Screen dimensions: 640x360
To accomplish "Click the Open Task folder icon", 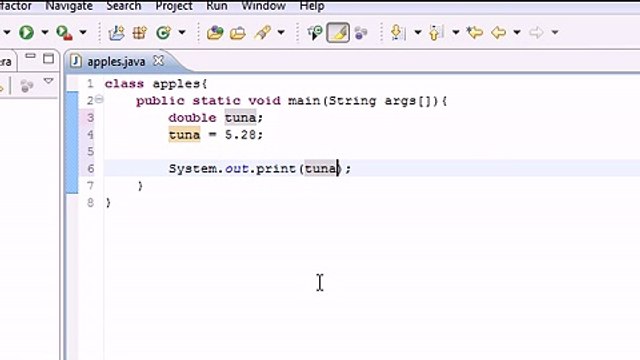I will (238, 33).
